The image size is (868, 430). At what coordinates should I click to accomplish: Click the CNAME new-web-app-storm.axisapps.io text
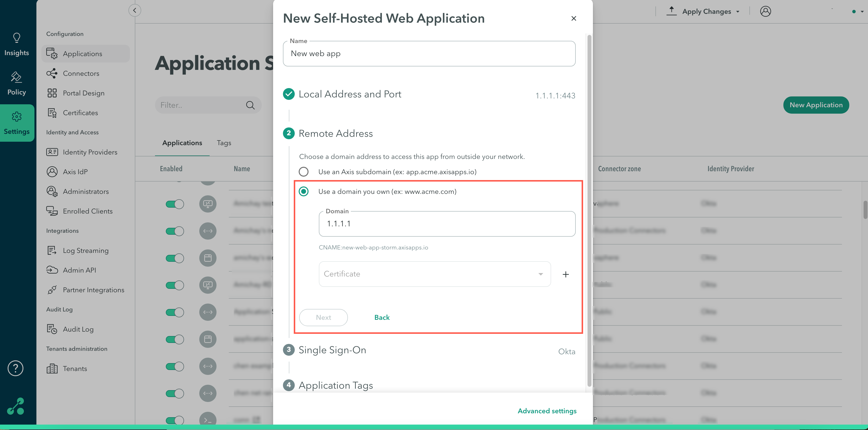[373, 248]
